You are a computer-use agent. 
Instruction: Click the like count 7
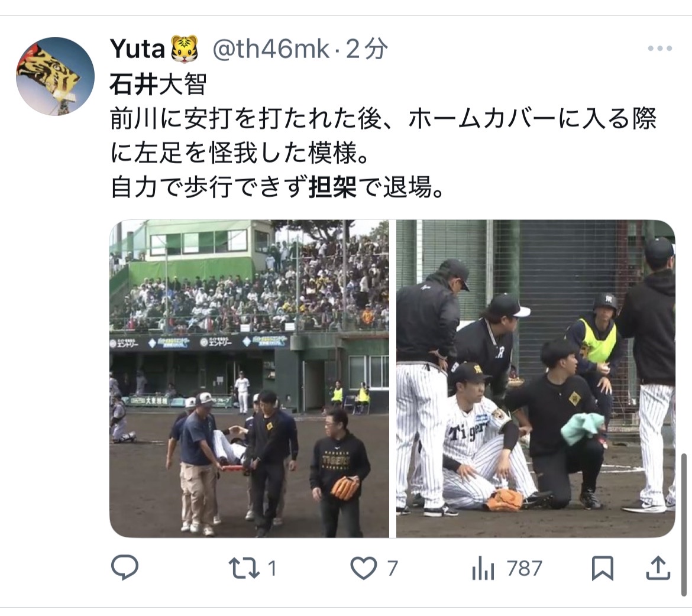coord(392,568)
